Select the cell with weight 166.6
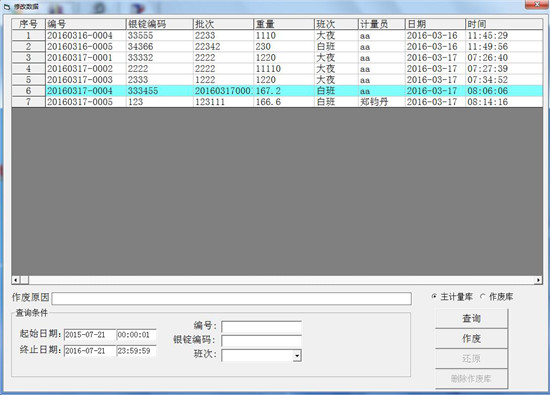The image size is (550, 395). [284, 102]
